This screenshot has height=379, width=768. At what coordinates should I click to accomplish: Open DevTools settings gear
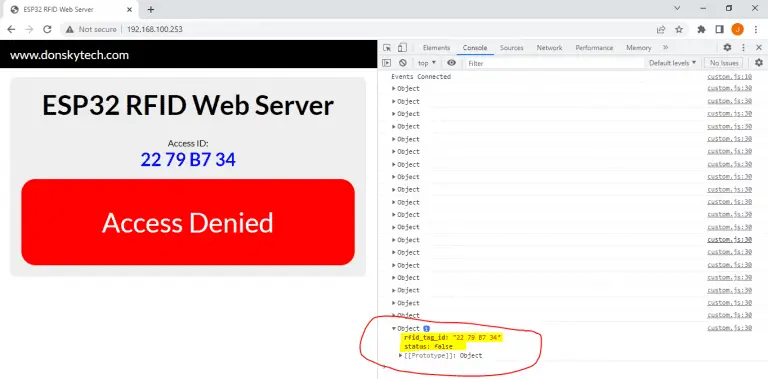coord(727,47)
